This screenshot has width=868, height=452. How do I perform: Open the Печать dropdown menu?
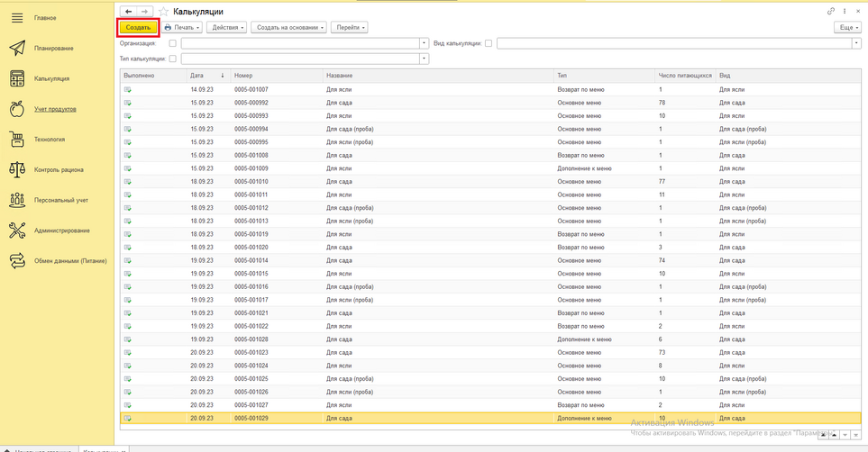182,28
